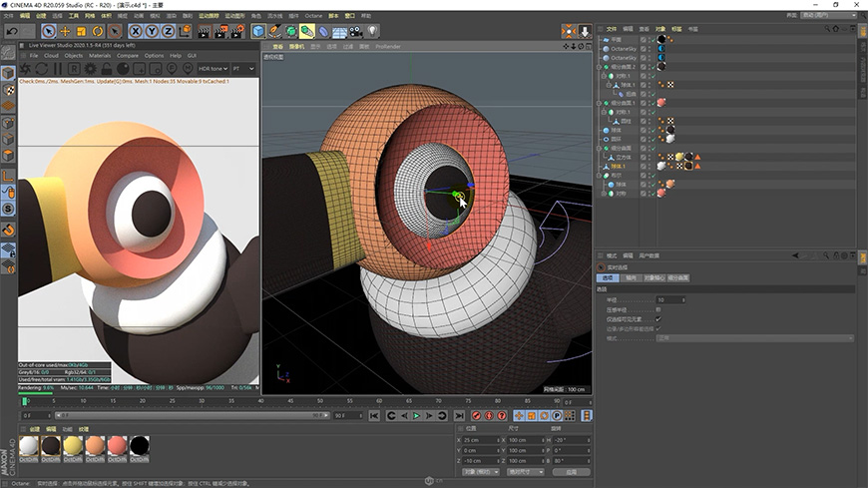Open Live Viewer Objects menu

point(74,56)
